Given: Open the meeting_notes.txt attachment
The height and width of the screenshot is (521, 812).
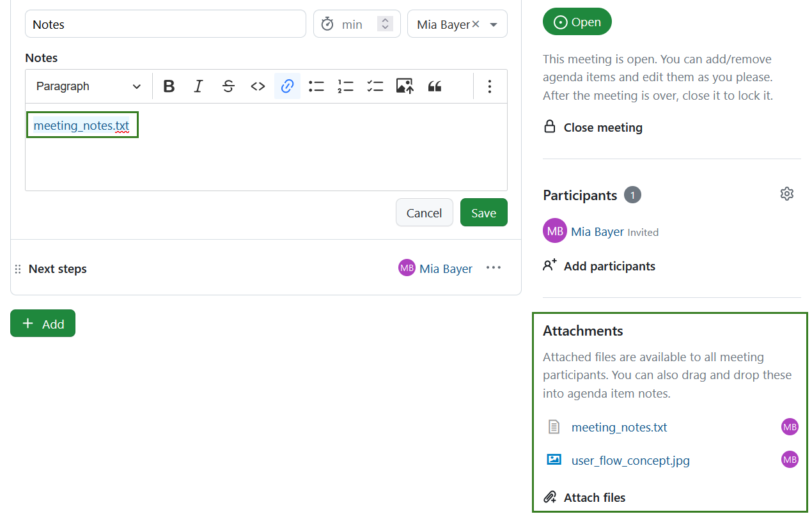Looking at the screenshot, I should (x=619, y=427).
